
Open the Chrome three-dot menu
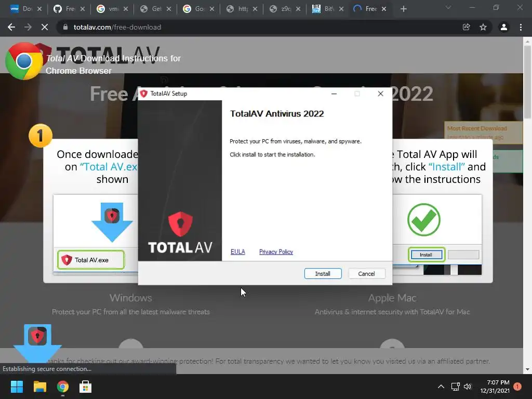click(x=521, y=27)
